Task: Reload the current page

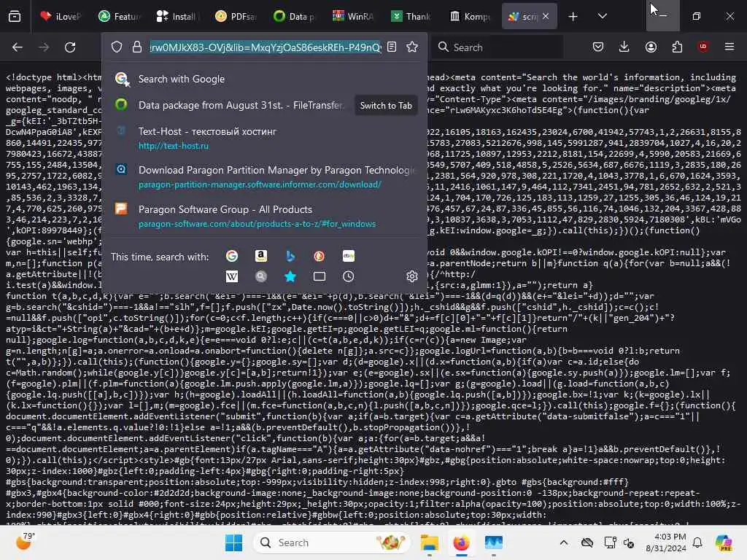Action: (70, 47)
